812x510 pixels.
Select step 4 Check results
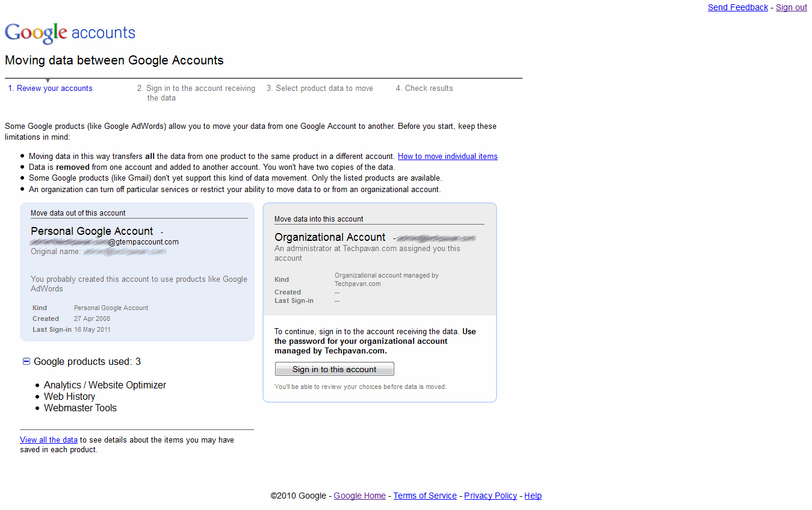pos(424,88)
